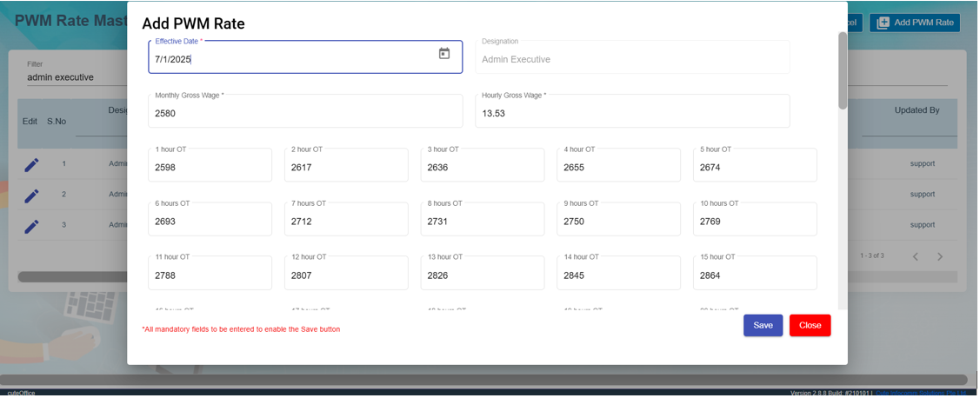Click edit pencil for row 1
The image size is (980, 398).
coord(31,165)
